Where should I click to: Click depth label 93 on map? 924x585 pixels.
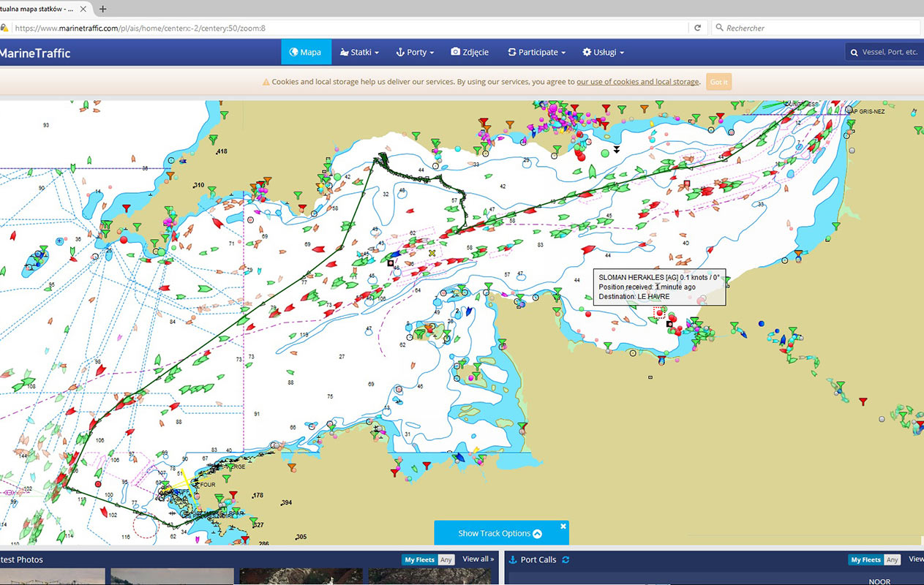46,125
